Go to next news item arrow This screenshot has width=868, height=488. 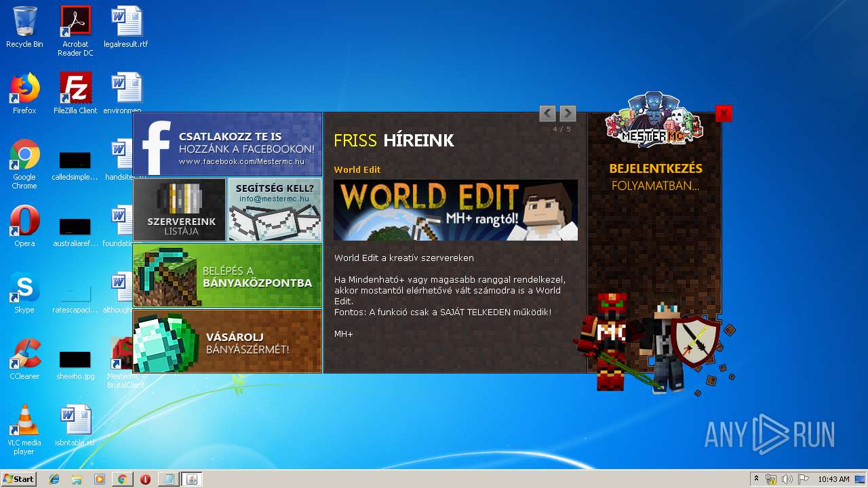[x=568, y=113]
